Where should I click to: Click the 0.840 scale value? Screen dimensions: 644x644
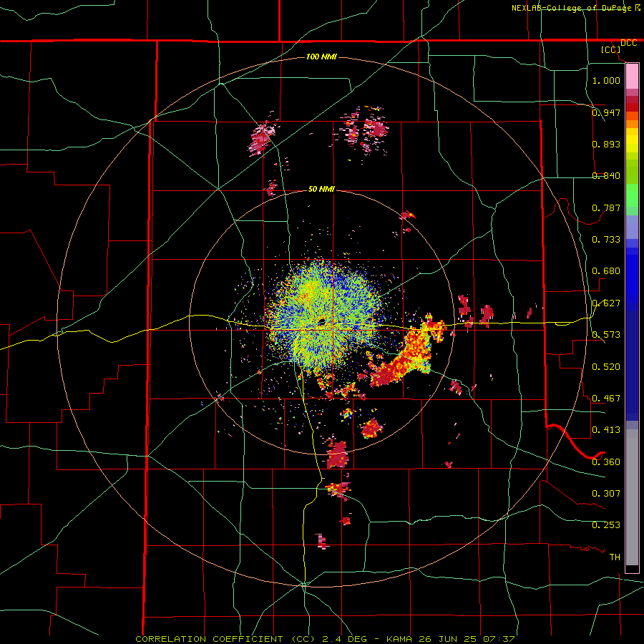606,175
